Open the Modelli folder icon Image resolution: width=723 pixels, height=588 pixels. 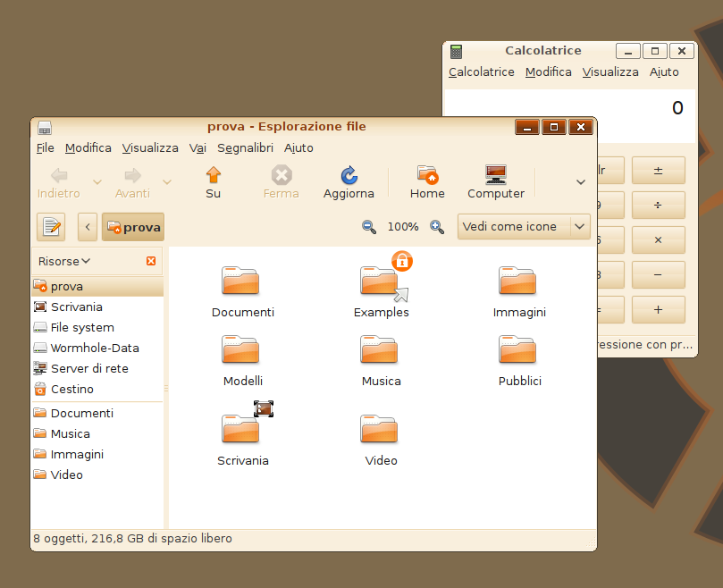click(240, 349)
